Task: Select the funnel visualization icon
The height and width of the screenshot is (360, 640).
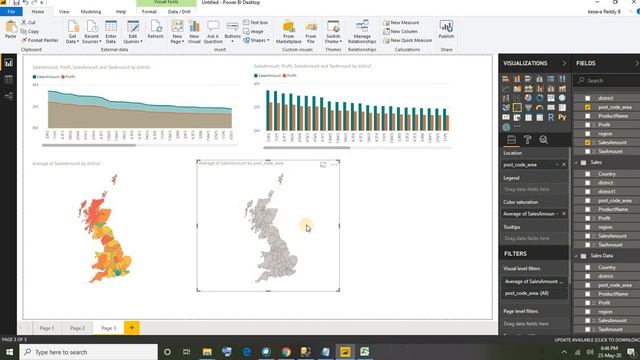Action: pyautogui.click(x=528, y=108)
